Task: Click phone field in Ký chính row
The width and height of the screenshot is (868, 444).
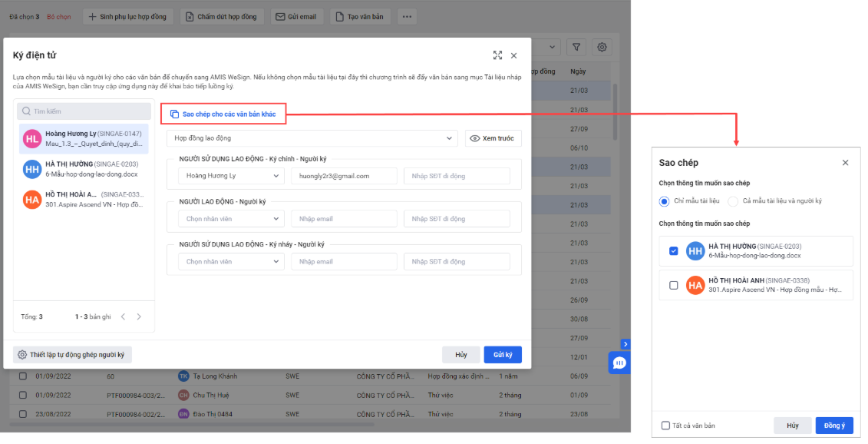Action: 457,176
